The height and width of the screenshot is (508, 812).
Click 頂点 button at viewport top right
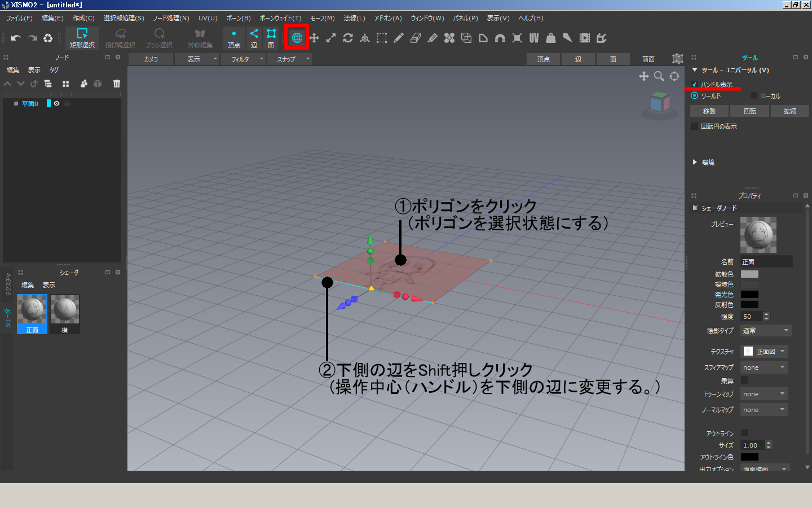click(x=544, y=59)
